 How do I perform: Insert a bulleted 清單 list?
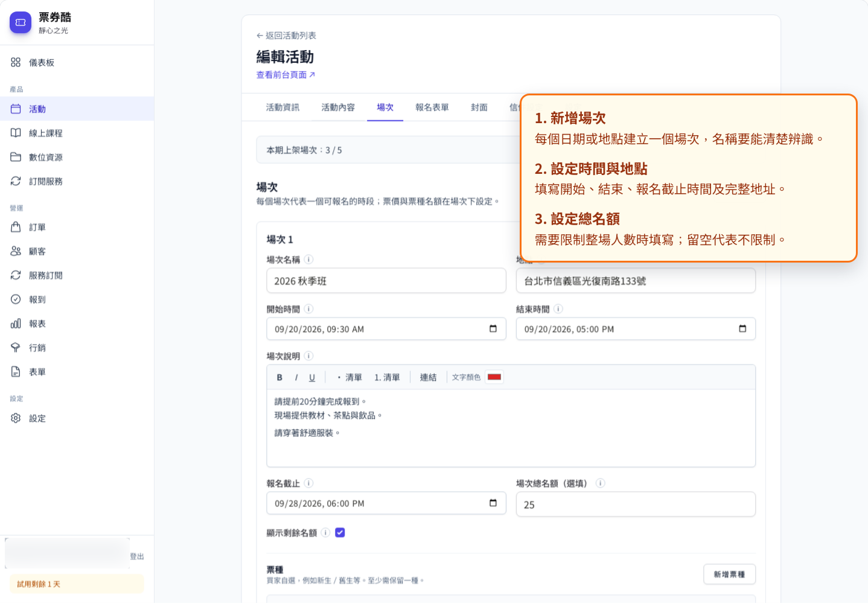pos(350,377)
